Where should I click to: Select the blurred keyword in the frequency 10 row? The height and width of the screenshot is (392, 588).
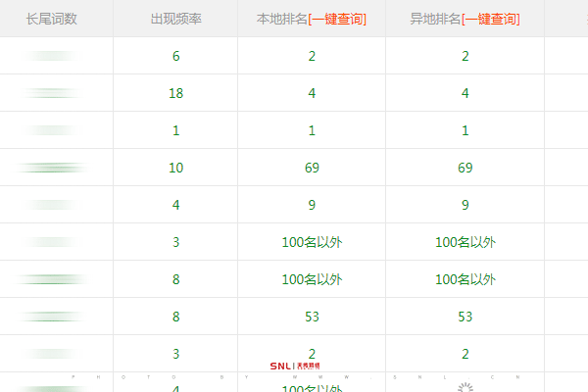51,168
